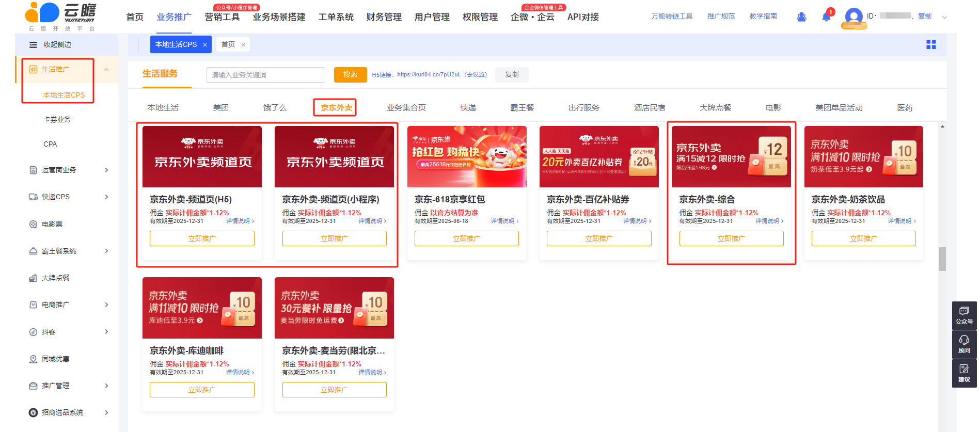This screenshot has height=432, width=980.
Task: Select CPA in the sidebar
Action: (50, 144)
